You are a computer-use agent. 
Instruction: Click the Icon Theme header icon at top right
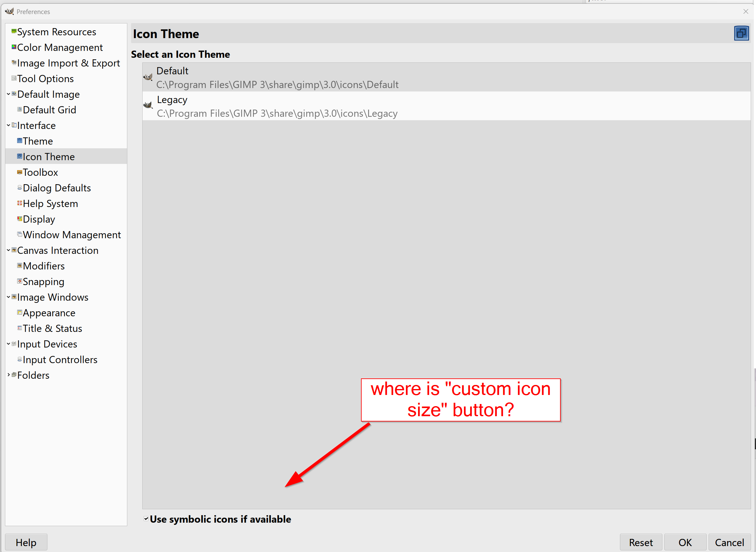click(x=741, y=33)
